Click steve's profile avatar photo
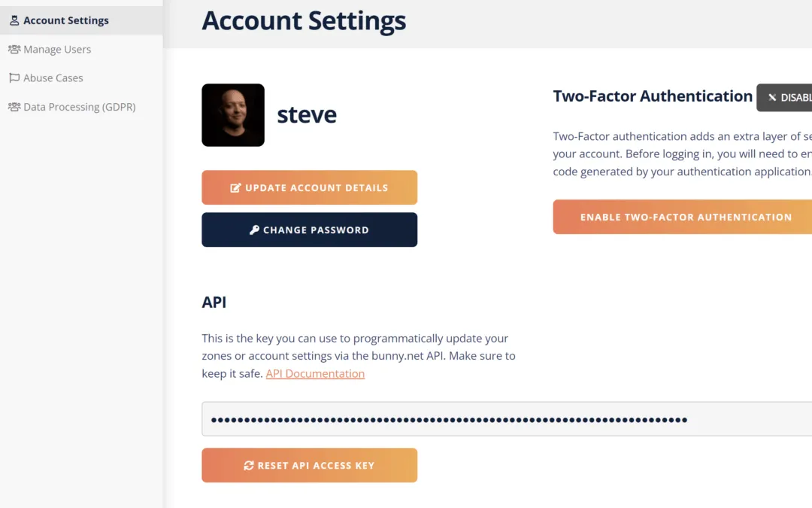This screenshot has width=812, height=508. click(x=233, y=115)
